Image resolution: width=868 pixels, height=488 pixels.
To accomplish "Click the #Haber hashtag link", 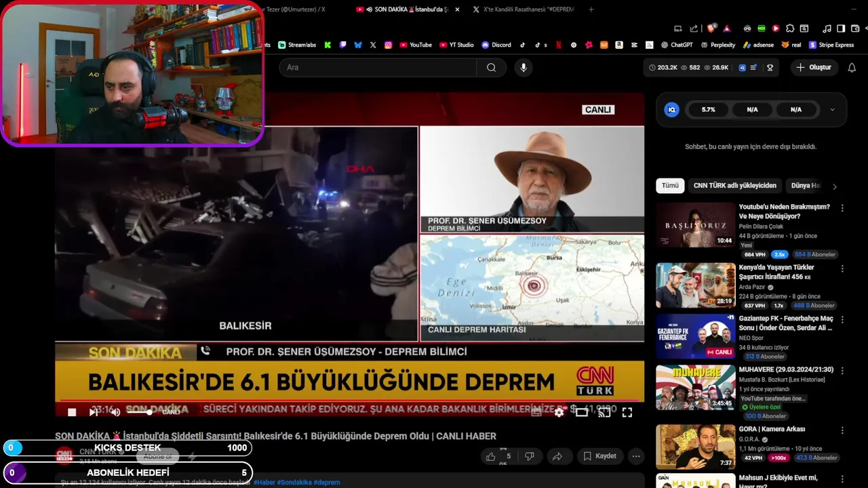I will point(264,483).
